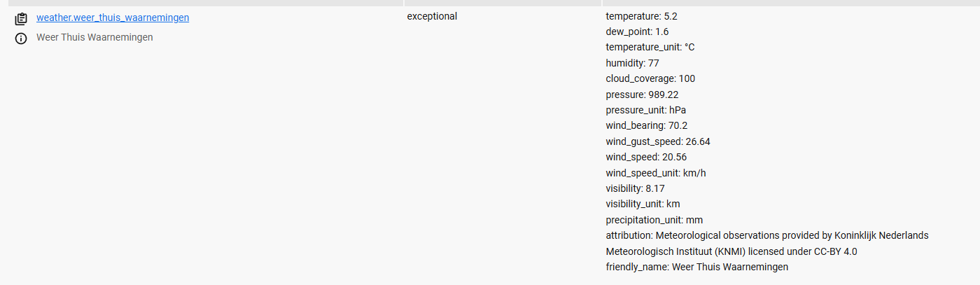
Task: Open the weather.weer_thuis_waarnemingen entity link
Action: coord(113,18)
